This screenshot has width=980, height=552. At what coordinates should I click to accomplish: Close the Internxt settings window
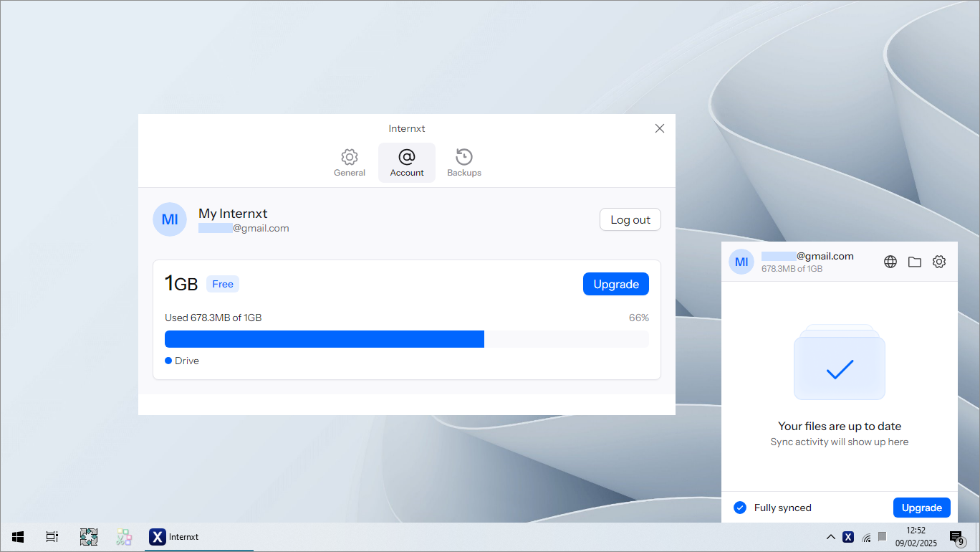tap(660, 128)
